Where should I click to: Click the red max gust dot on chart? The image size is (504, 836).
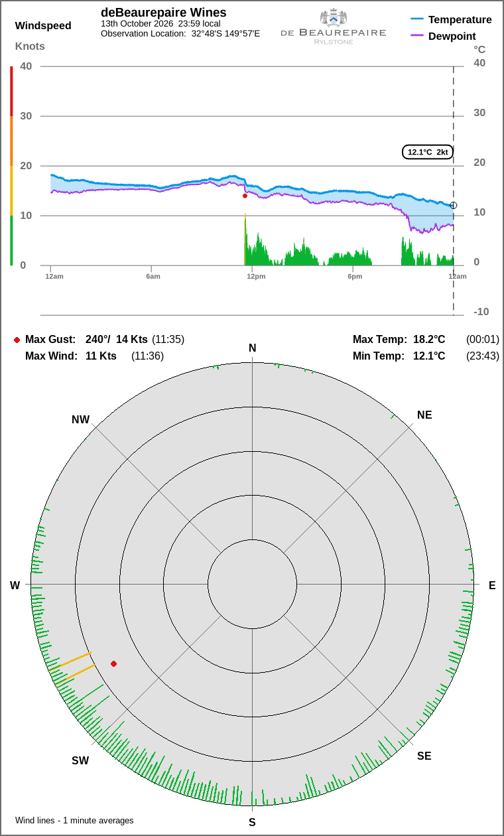[x=245, y=196]
